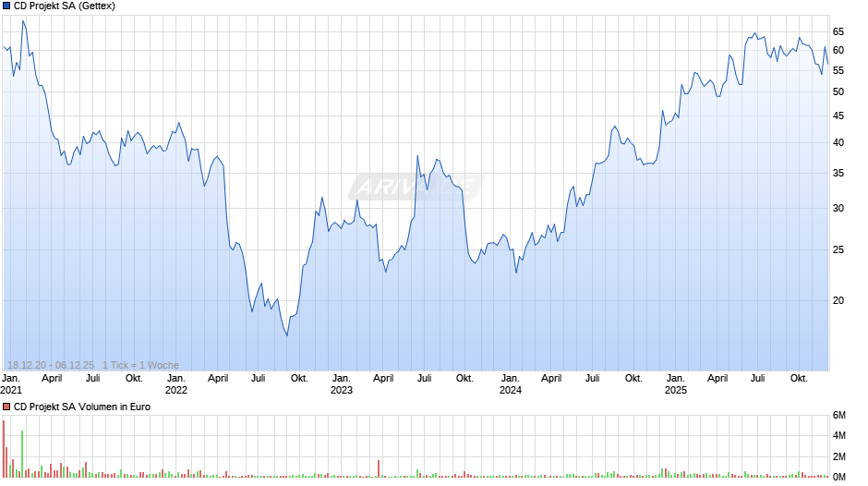Viewport: 868px width, 486px height.
Task: Click the tall green volume bar in early 2021
Action: click(x=22, y=454)
